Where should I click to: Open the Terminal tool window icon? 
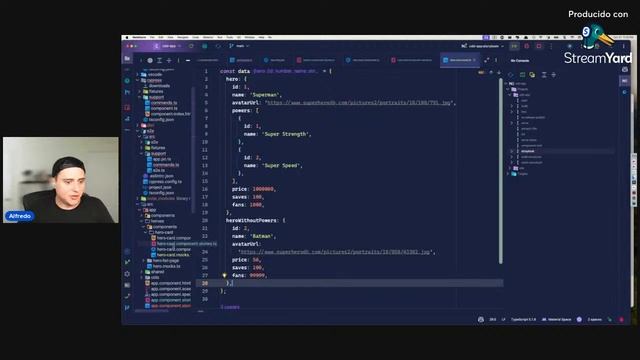(x=127, y=285)
